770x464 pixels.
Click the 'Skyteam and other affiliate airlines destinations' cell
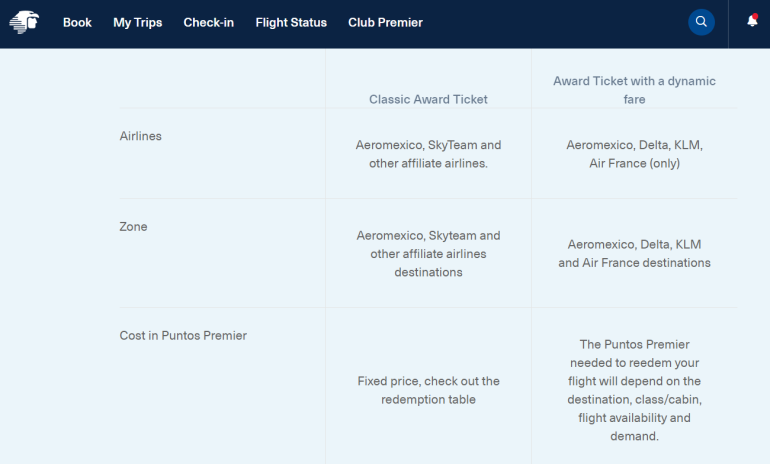pyautogui.click(x=428, y=254)
